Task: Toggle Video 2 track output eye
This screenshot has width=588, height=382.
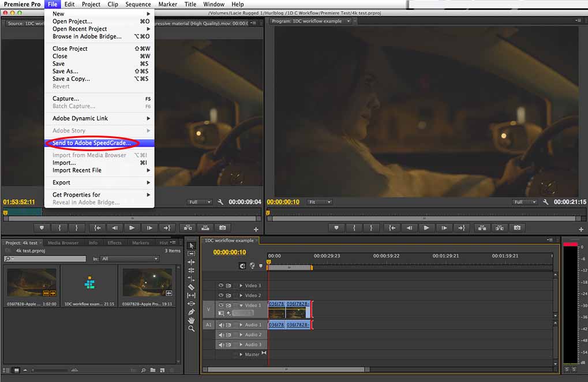Action: 220,295
